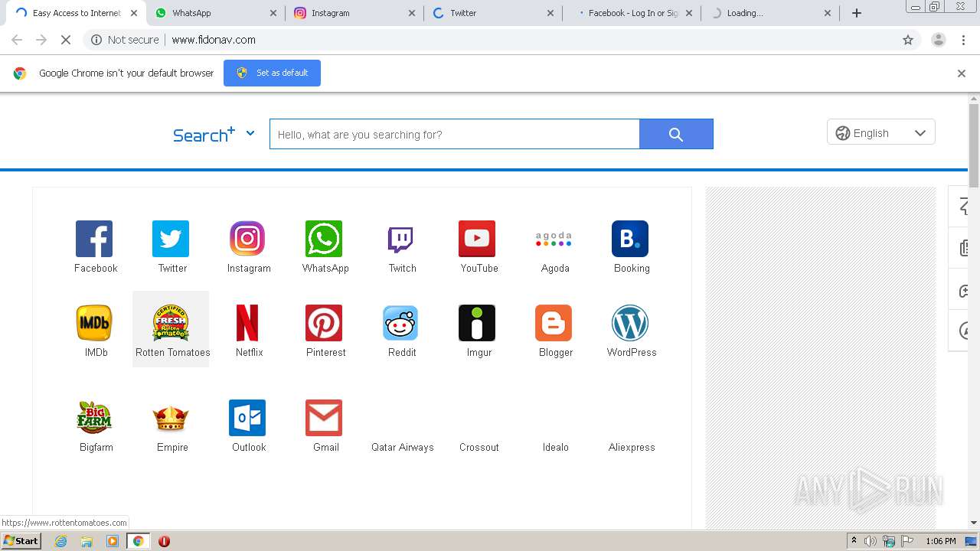Open a new browser tab
Viewport: 980px width, 551px height.
coord(857,13)
